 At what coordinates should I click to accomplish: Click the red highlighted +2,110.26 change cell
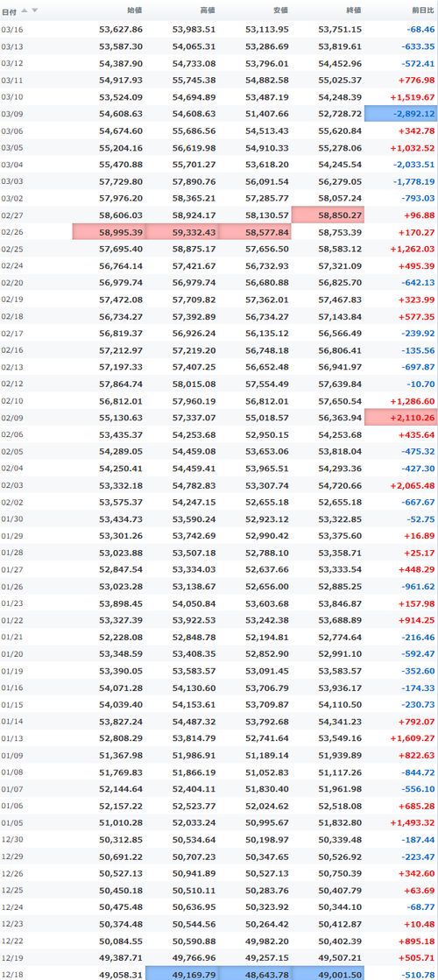point(400,418)
